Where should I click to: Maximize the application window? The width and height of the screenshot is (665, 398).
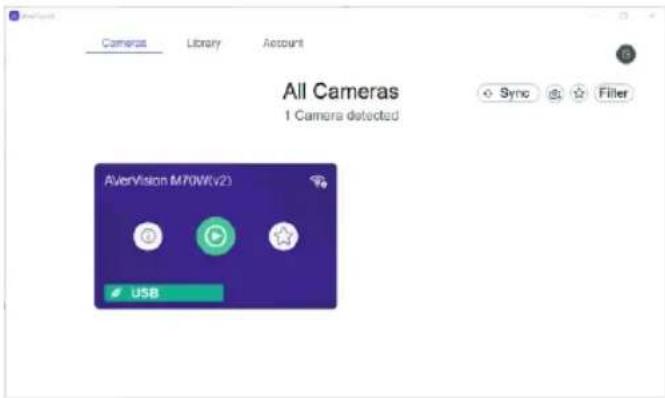click(x=623, y=16)
